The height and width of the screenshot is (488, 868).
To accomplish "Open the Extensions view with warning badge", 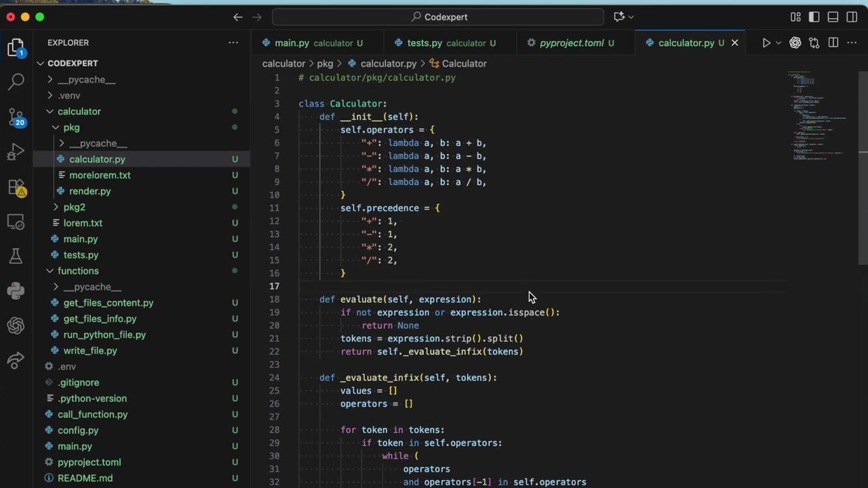I will tap(16, 188).
